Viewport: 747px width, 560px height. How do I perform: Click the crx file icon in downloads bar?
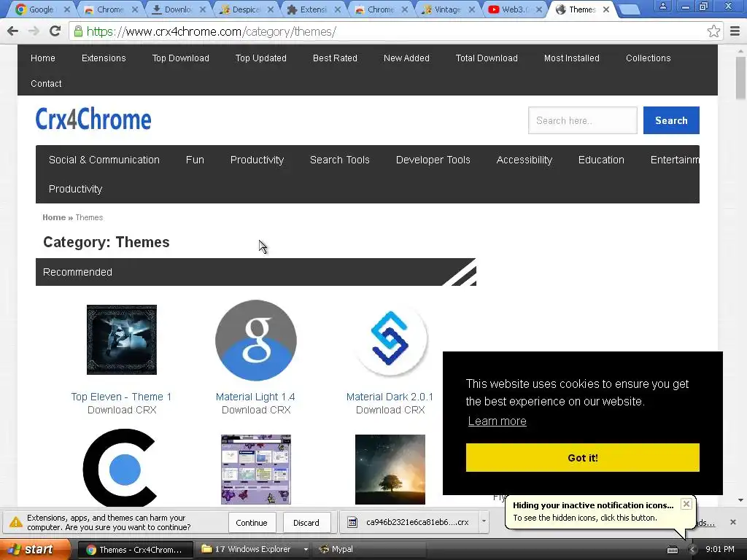click(352, 522)
